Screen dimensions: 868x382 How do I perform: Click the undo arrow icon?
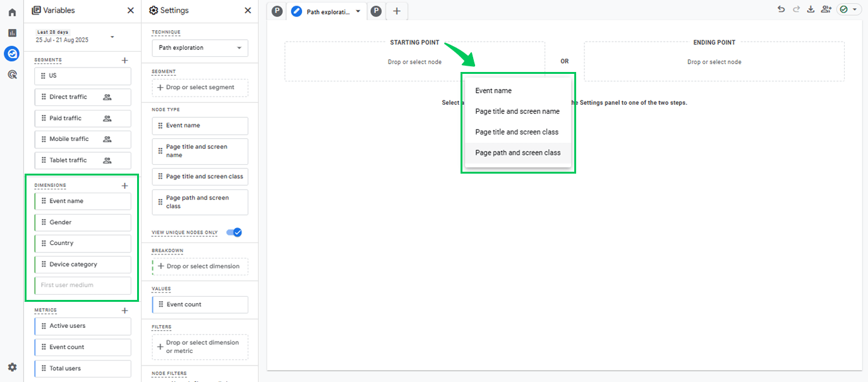click(781, 9)
